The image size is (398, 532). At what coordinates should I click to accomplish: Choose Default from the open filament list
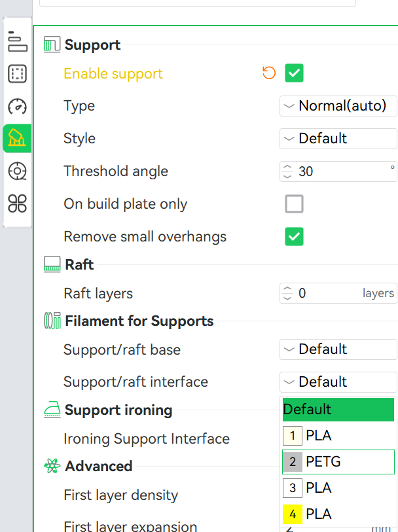tap(338, 410)
